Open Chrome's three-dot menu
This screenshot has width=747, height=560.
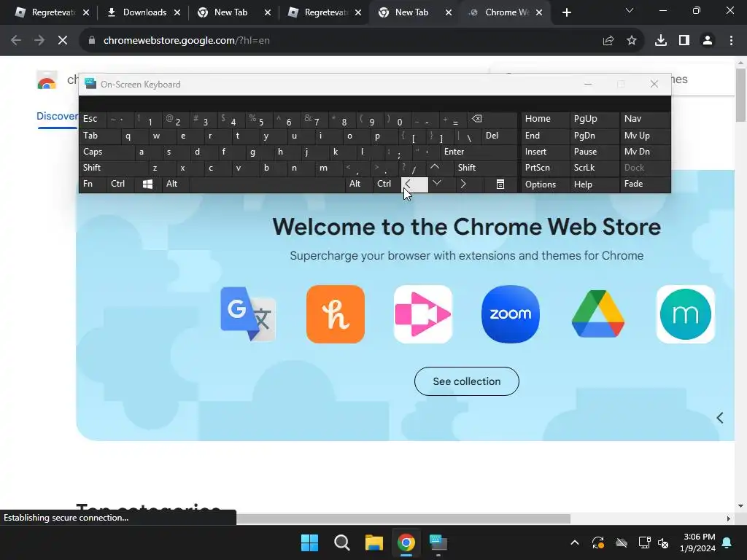click(x=731, y=41)
